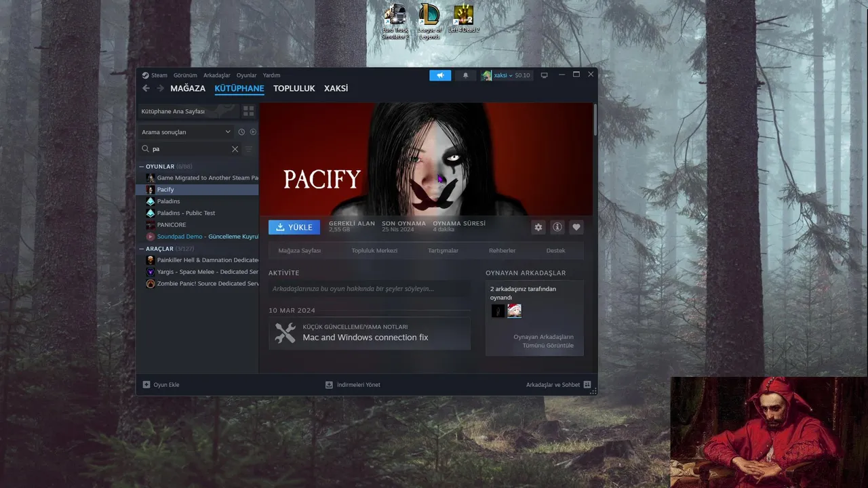Open Mağaza Sayfası link
The image size is (868, 488).
(x=300, y=251)
